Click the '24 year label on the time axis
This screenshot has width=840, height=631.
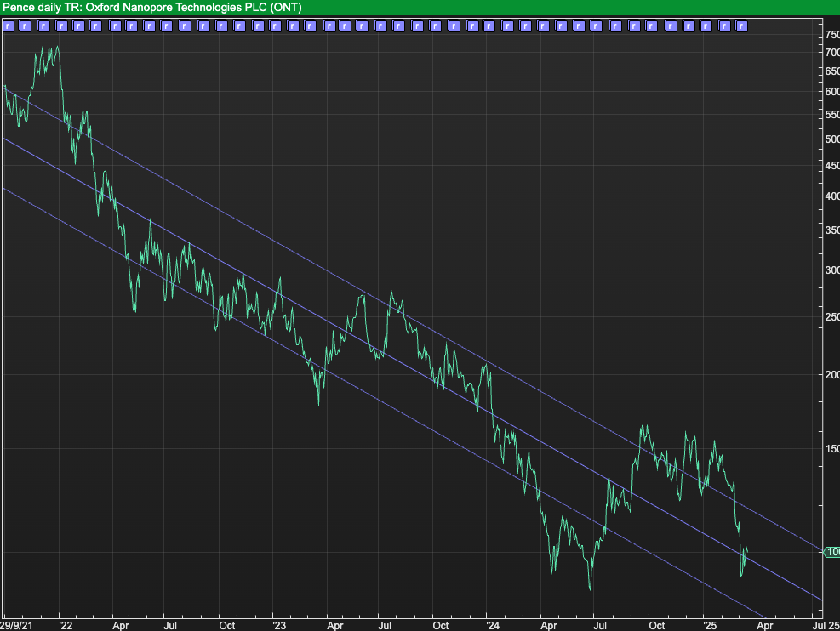tap(492, 625)
